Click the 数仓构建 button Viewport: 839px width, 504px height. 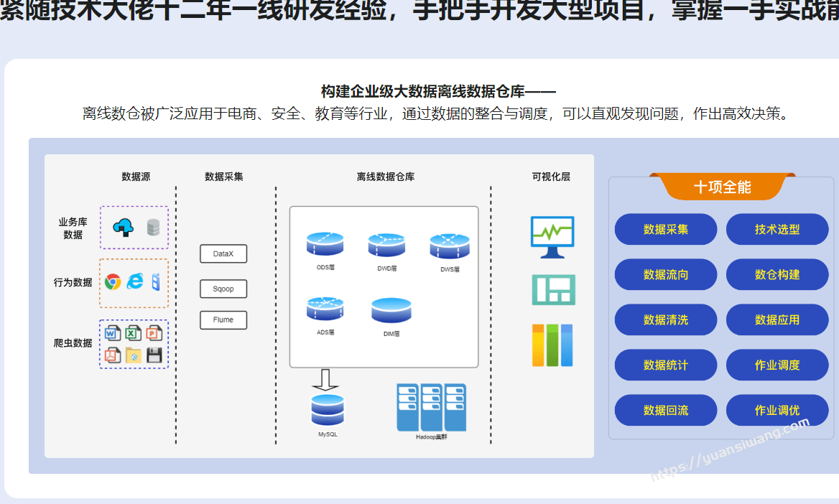[777, 274]
